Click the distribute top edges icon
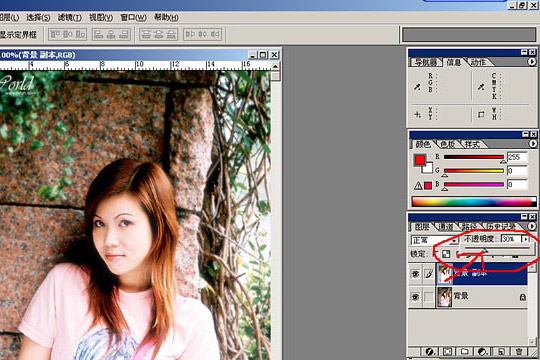The height and width of the screenshot is (360, 540). point(146,34)
